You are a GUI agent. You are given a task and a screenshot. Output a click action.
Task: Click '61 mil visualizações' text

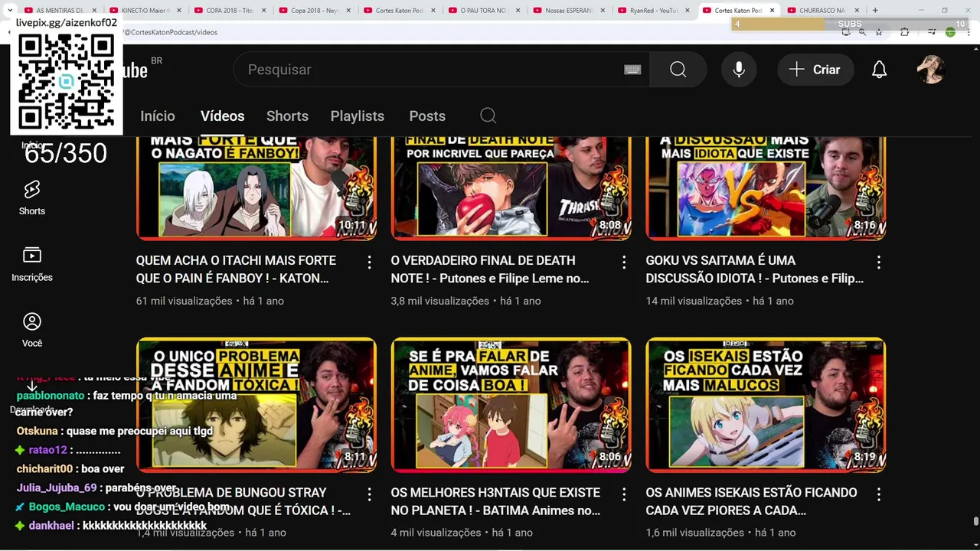click(184, 301)
